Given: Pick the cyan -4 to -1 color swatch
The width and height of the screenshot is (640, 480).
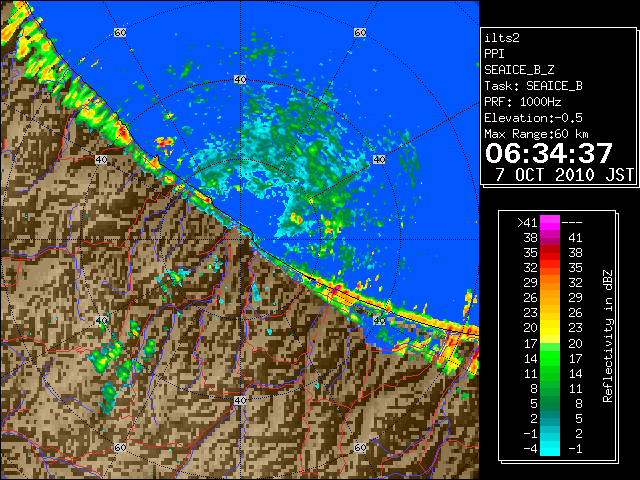Looking at the screenshot, I should [x=550, y=449].
